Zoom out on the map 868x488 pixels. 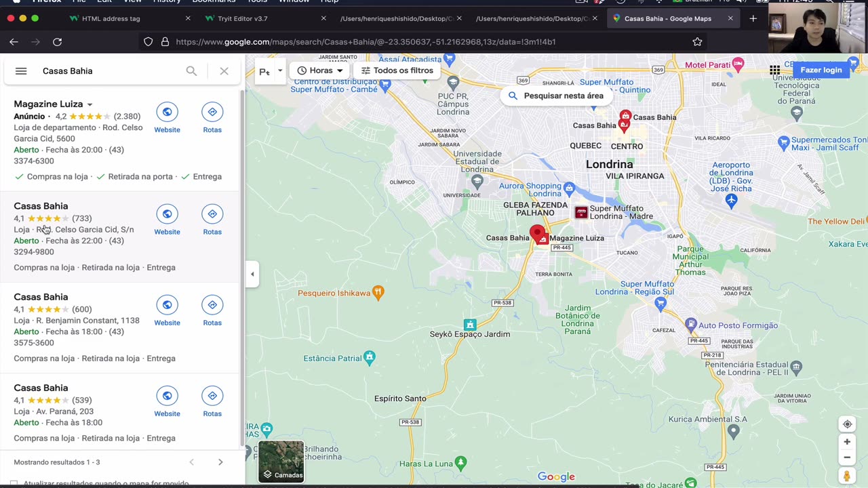click(x=847, y=457)
